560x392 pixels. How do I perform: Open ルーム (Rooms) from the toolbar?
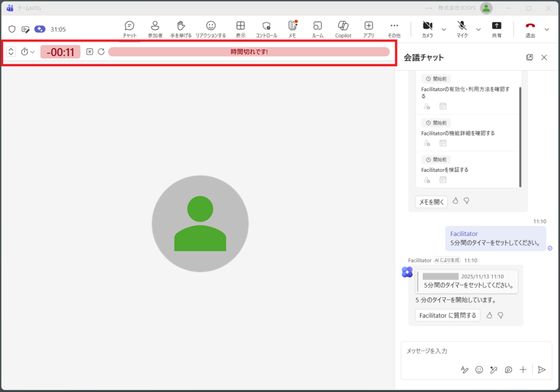(x=318, y=28)
